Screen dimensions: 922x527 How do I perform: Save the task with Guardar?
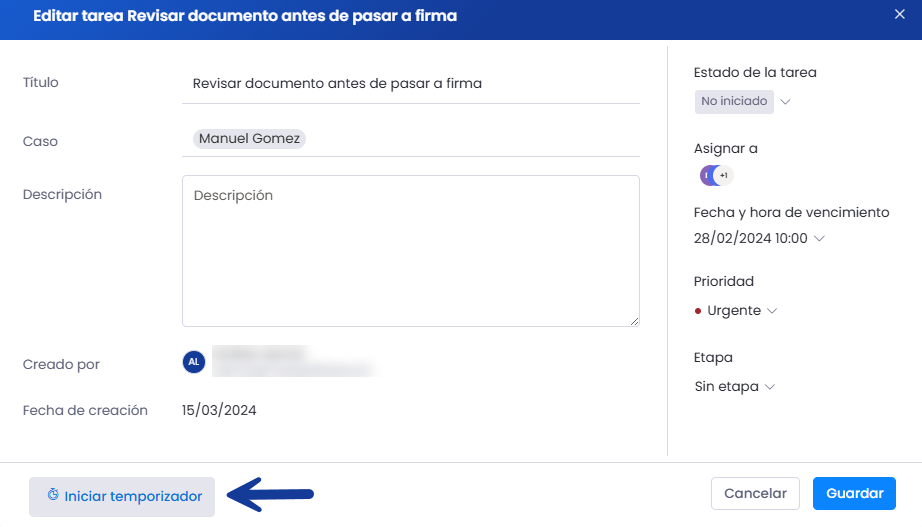coord(854,493)
